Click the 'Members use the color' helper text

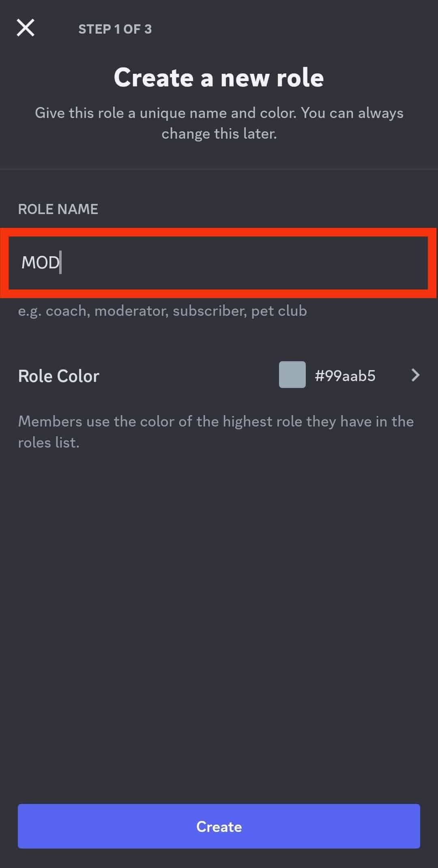pyautogui.click(x=216, y=432)
